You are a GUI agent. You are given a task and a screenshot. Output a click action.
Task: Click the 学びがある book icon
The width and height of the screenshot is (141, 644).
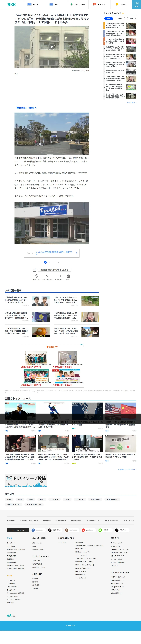59,276
